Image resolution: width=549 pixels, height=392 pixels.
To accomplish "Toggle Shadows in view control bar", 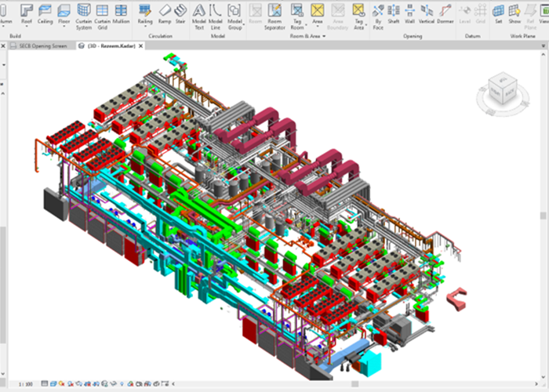I will click(71, 383).
